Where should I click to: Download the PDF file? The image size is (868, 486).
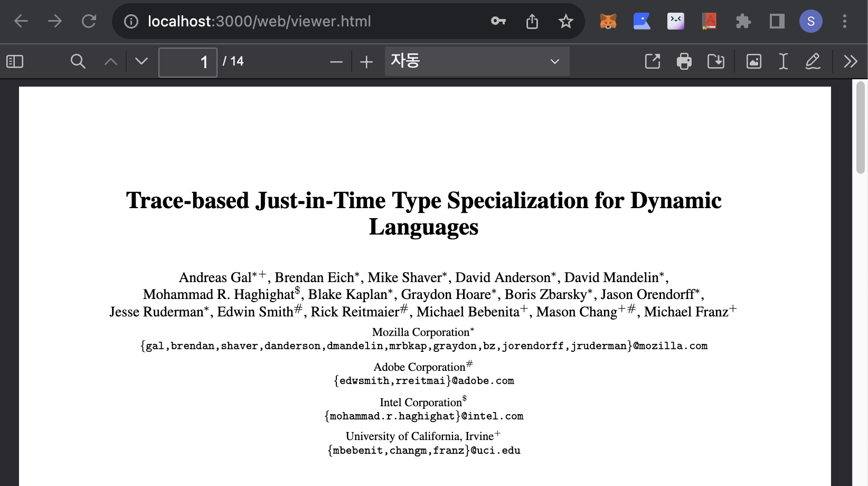click(716, 61)
